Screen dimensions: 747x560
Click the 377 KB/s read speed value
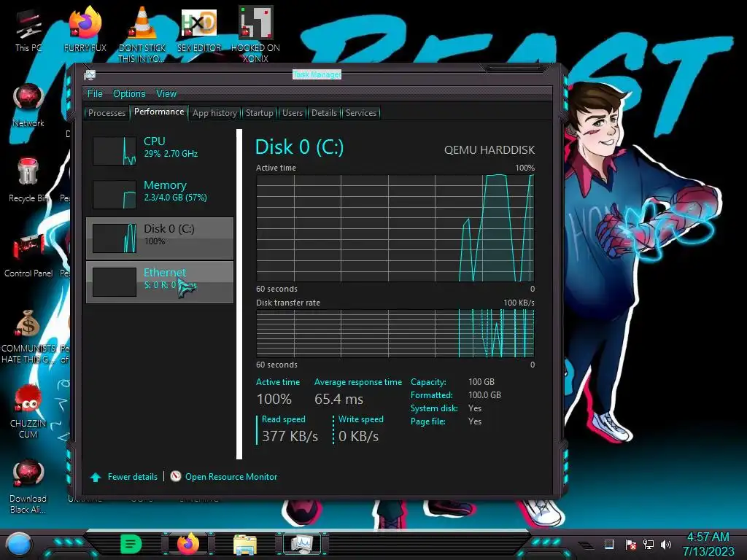[x=290, y=436]
